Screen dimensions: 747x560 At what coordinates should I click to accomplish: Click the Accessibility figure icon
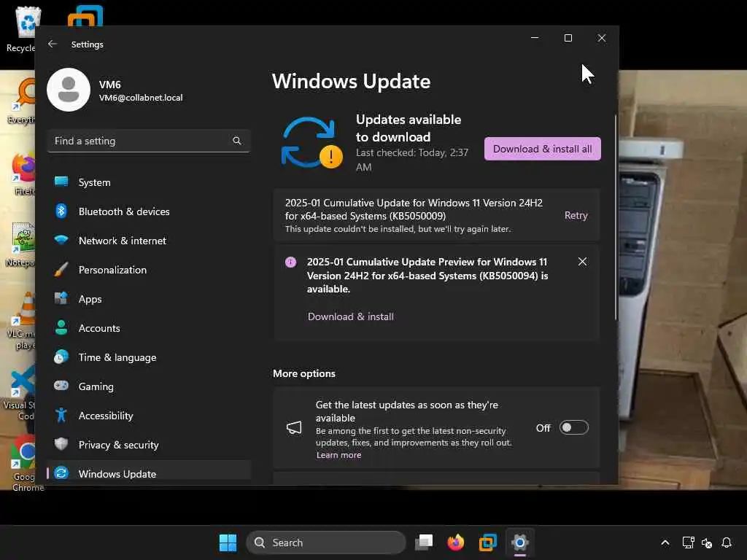point(61,415)
